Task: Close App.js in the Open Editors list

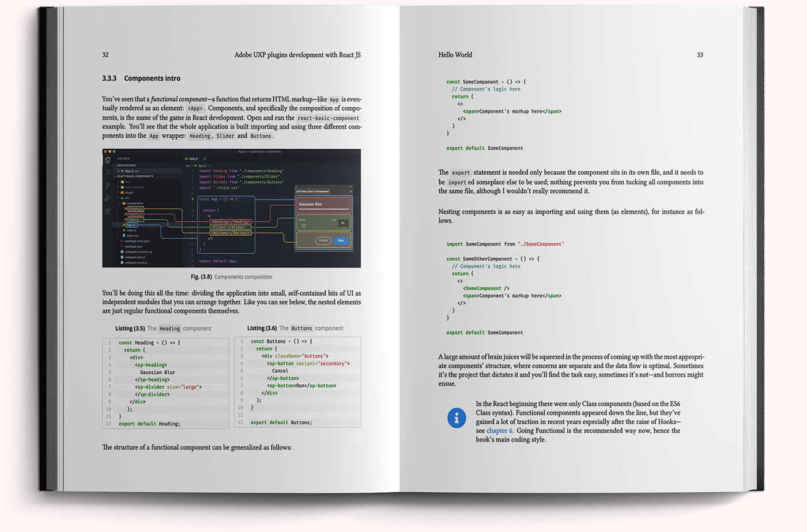Action: (x=119, y=171)
